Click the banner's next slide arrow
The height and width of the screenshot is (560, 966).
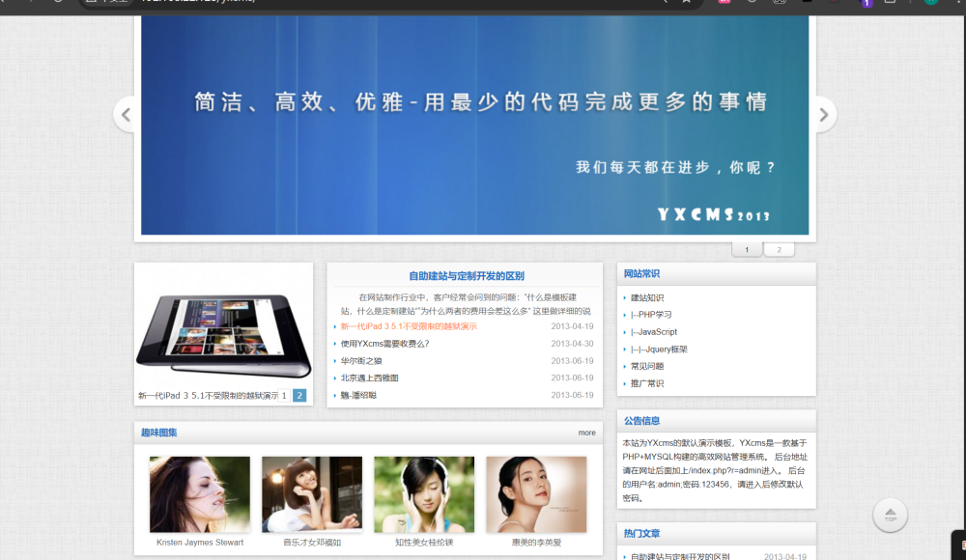(x=823, y=115)
